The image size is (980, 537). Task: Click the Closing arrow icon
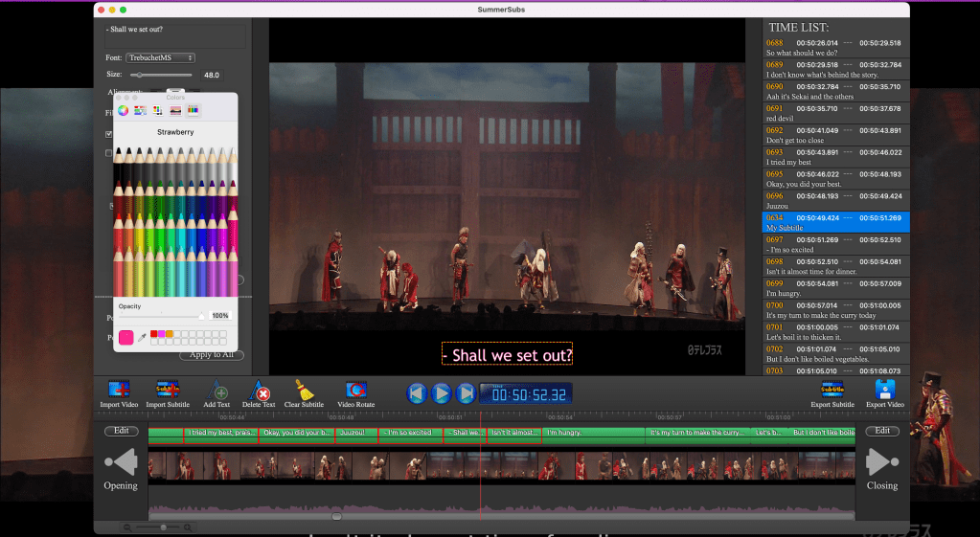882,462
